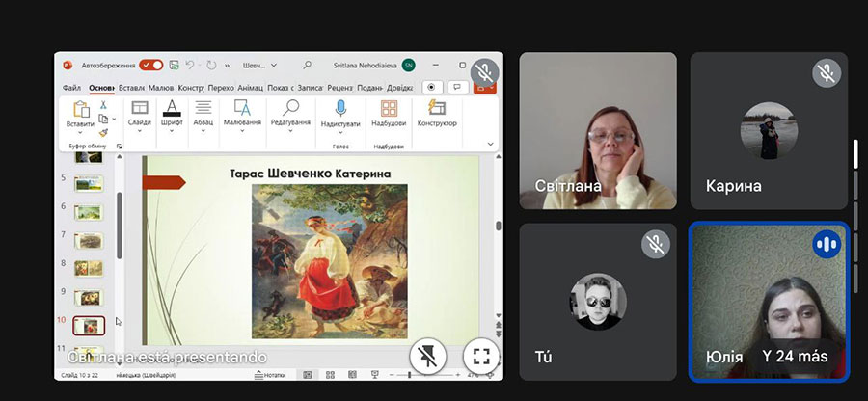Select slide 10 thumbnail
Image resolution: width=868 pixels, height=401 pixels.
pyautogui.click(x=89, y=327)
